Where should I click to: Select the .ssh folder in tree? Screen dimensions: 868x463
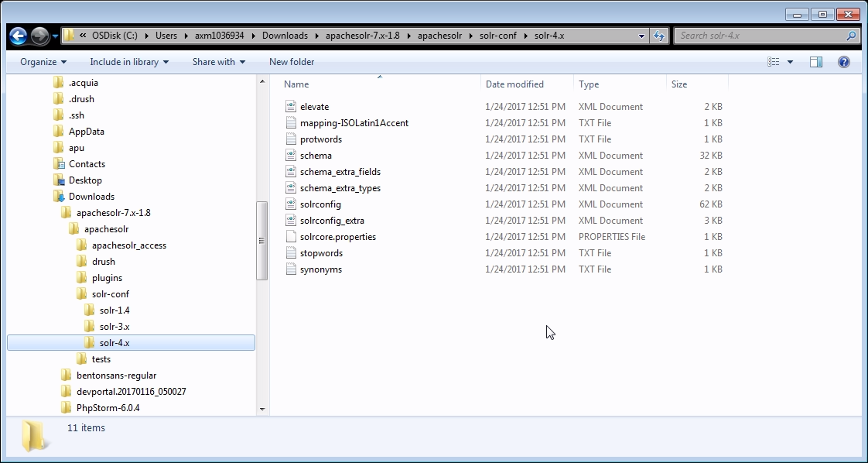pos(77,115)
